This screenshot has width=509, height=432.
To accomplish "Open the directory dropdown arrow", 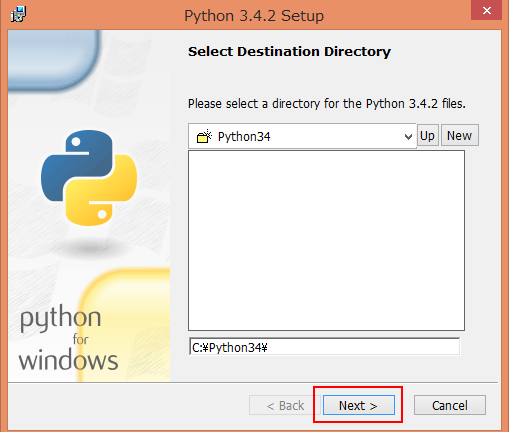I will pyautogui.click(x=408, y=136).
